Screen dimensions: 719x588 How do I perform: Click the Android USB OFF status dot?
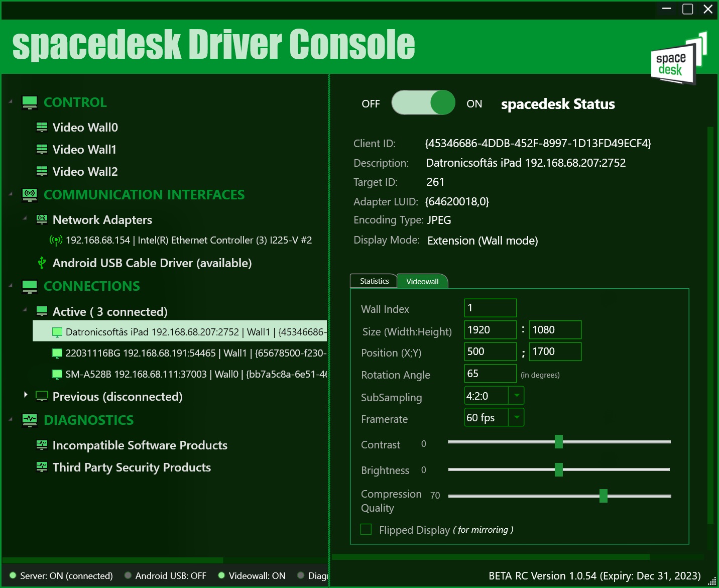(128, 575)
